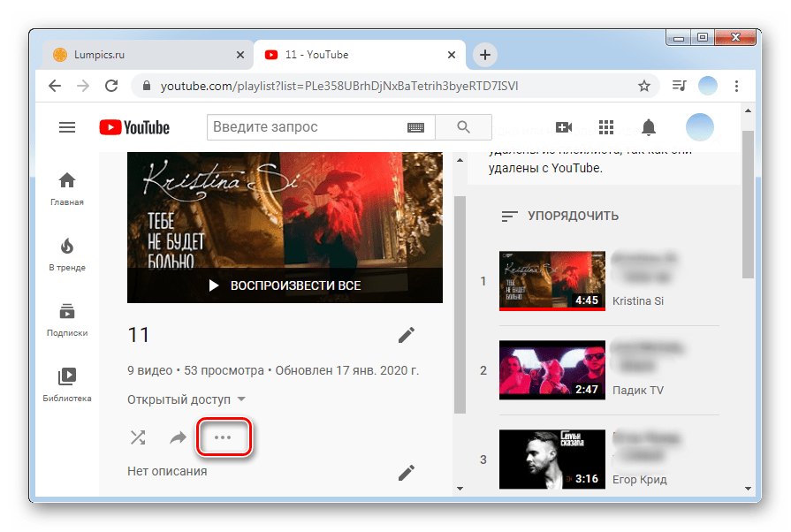This screenshot has height=532, width=791.
Task: Open the YouTube apps grid
Action: (606, 127)
